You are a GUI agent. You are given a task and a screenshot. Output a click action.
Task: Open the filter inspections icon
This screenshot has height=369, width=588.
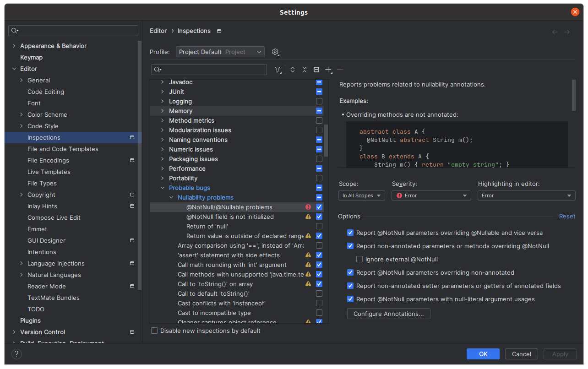tap(278, 70)
